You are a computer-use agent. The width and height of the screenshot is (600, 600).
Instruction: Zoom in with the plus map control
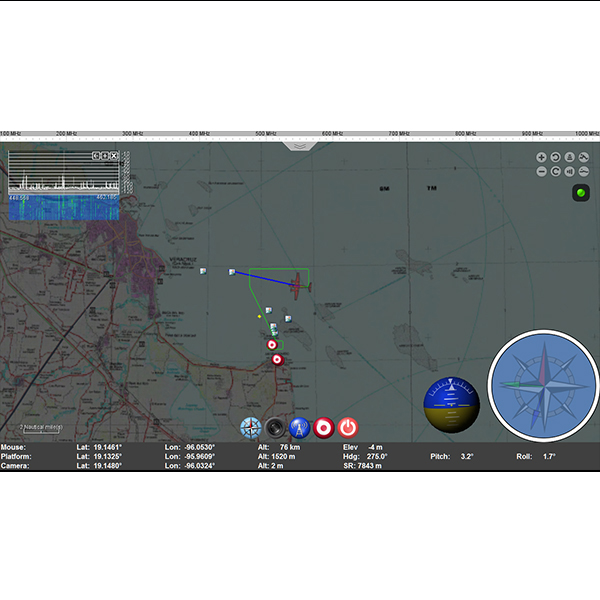(x=541, y=157)
